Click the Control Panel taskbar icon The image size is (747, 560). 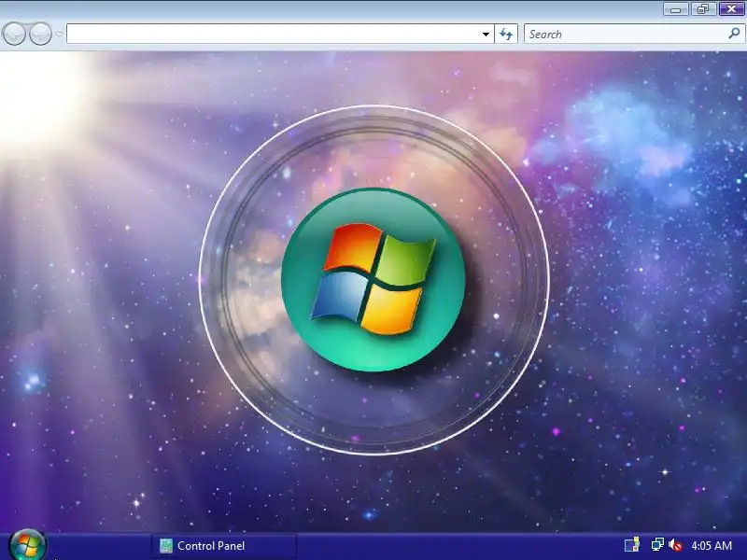pyautogui.click(x=166, y=546)
